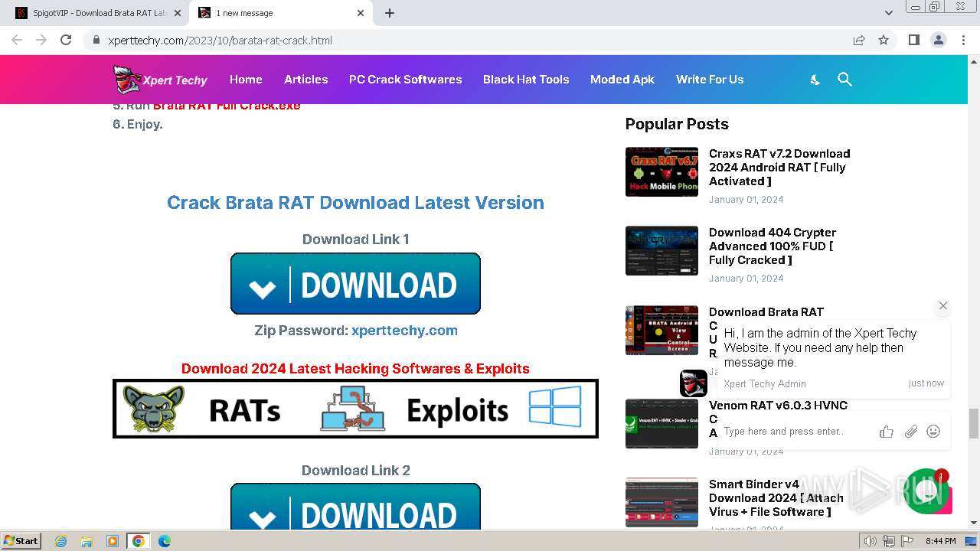This screenshot has width=980, height=551.
Task: Open the tab search dropdown arrow
Action: pos(888,13)
